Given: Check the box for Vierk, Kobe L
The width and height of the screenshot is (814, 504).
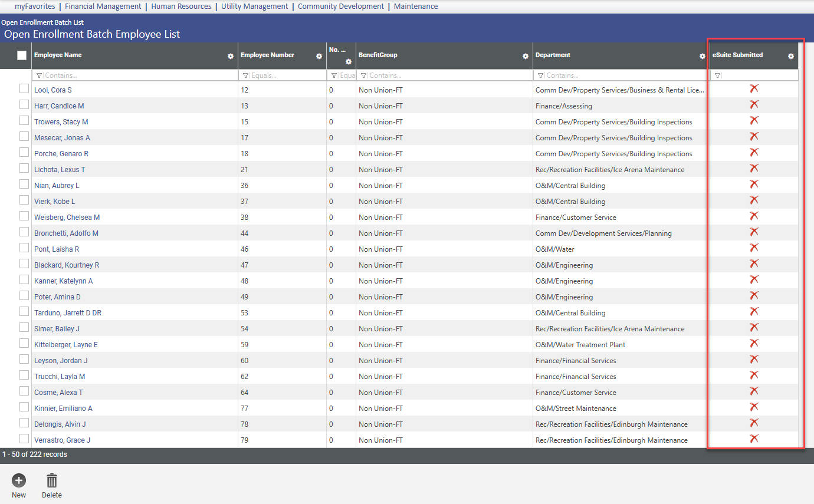Looking at the screenshot, I should tap(24, 200).
